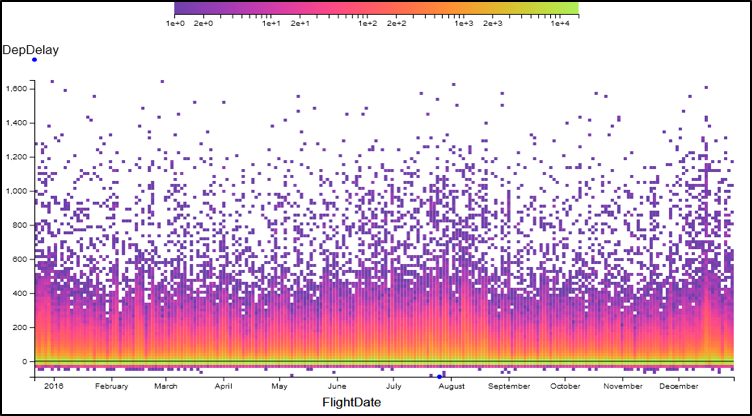Click the 800 y-axis tick label
This screenshot has height=416, width=752.
click(22, 226)
